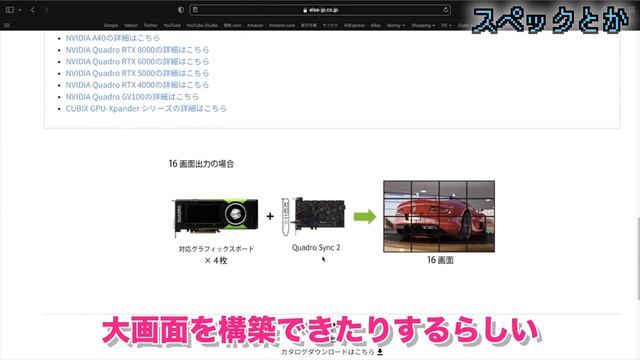Expand the Shopping bookmarks folder
This screenshot has width=640, height=360.
pyautogui.click(x=423, y=25)
